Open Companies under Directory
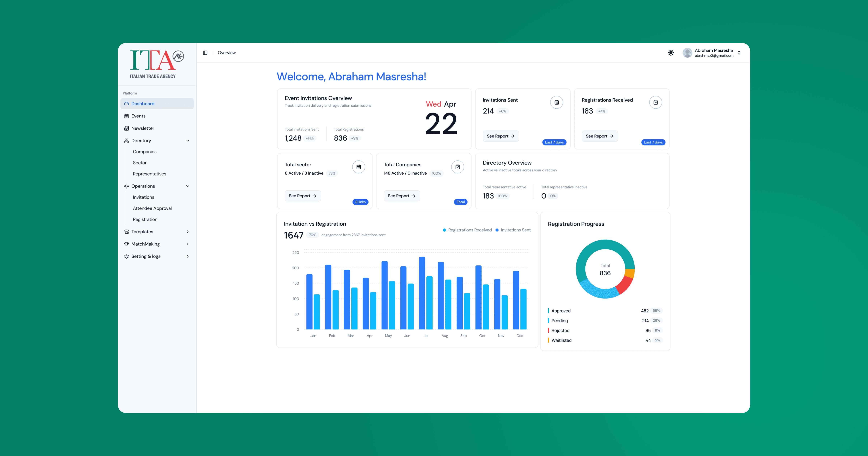The image size is (868, 456). (144, 152)
